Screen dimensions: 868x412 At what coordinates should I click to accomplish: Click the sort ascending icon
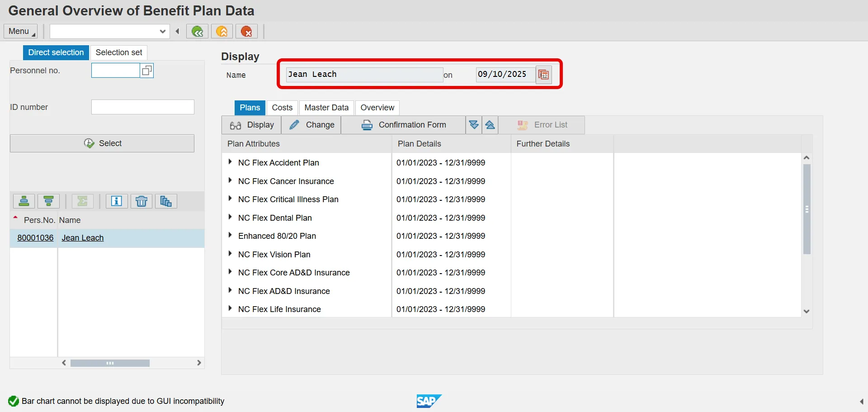[x=24, y=201]
